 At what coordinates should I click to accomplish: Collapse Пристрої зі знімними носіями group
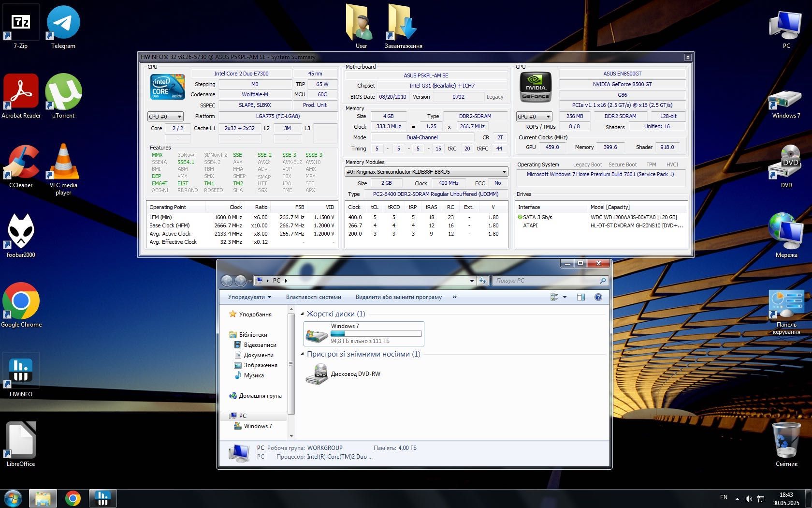[303, 354]
